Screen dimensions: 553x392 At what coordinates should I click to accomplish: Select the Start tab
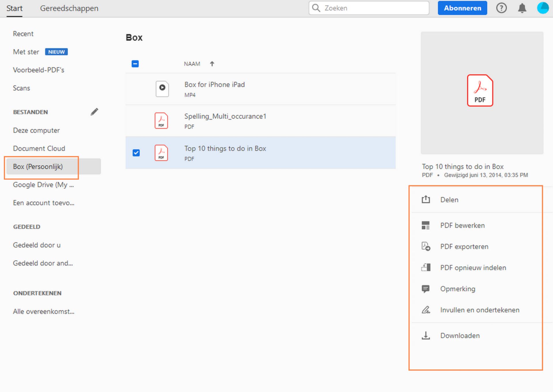[14, 8]
